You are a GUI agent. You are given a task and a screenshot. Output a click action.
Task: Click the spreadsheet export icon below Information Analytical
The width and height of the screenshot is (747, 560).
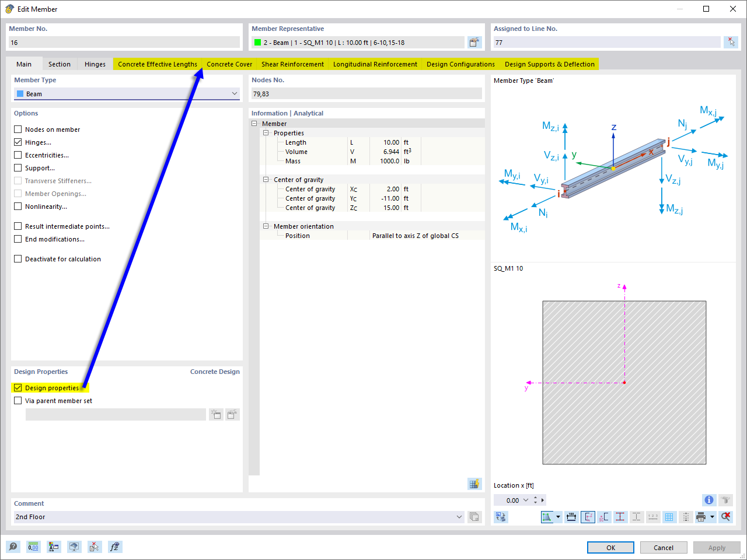coord(474,484)
